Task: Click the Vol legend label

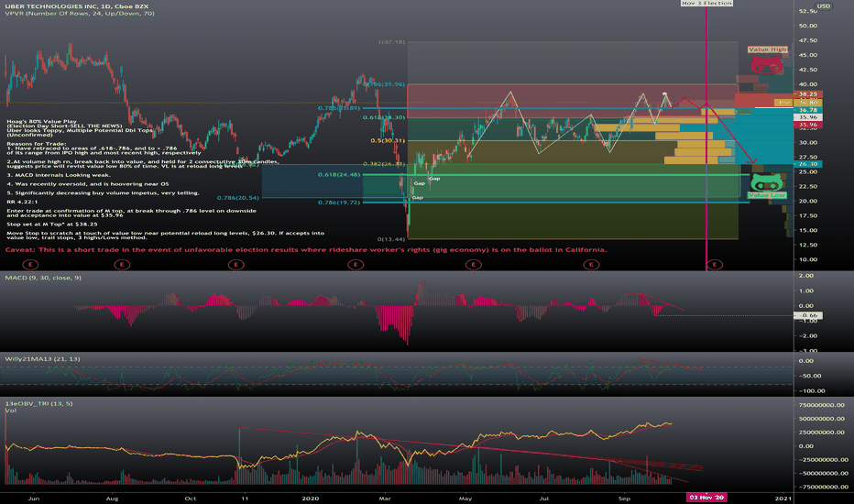Action: tap(10, 411)
